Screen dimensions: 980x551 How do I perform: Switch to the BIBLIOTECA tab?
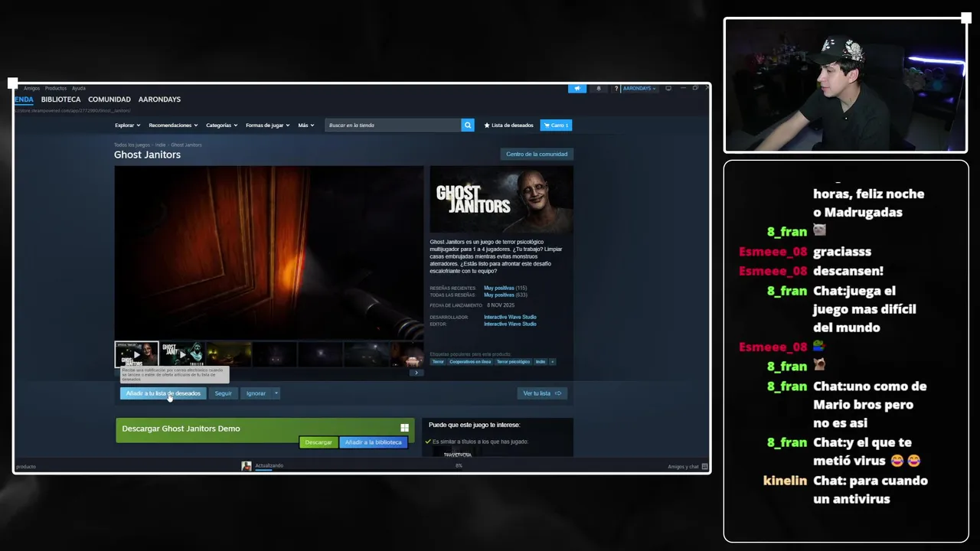(60, 99)
